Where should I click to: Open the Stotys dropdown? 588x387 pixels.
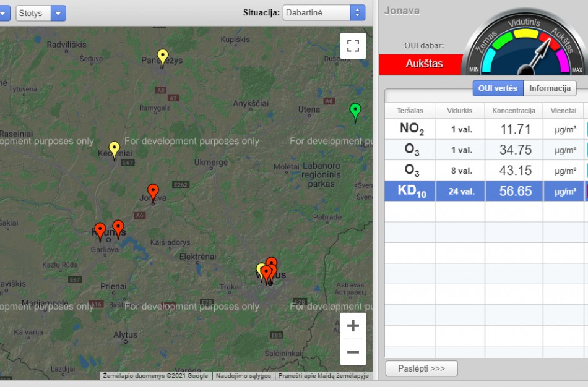[x=41, y=13]
